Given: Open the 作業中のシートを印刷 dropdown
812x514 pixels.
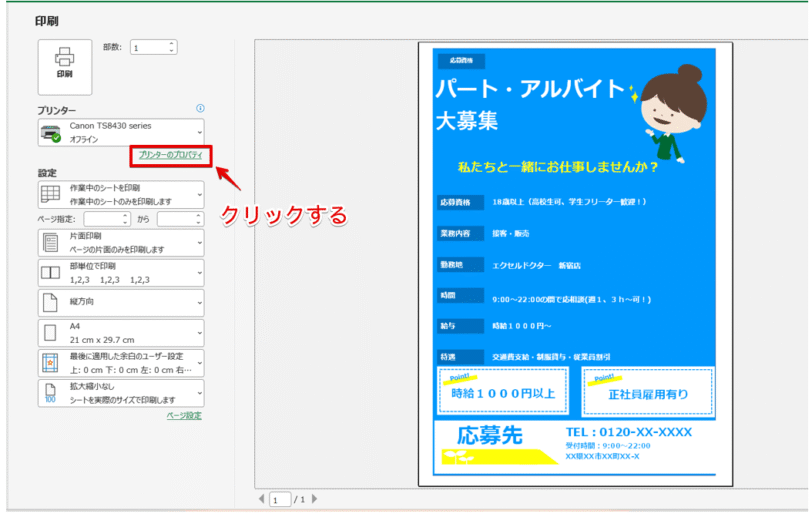Looking at the screenshot, I should coord(121,194).
